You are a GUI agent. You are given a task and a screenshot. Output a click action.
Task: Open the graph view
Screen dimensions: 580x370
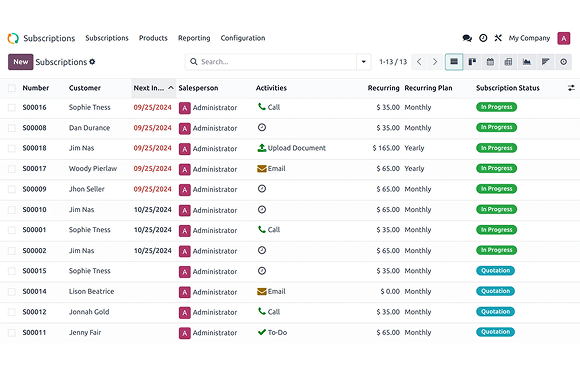[x=527, y=62]
